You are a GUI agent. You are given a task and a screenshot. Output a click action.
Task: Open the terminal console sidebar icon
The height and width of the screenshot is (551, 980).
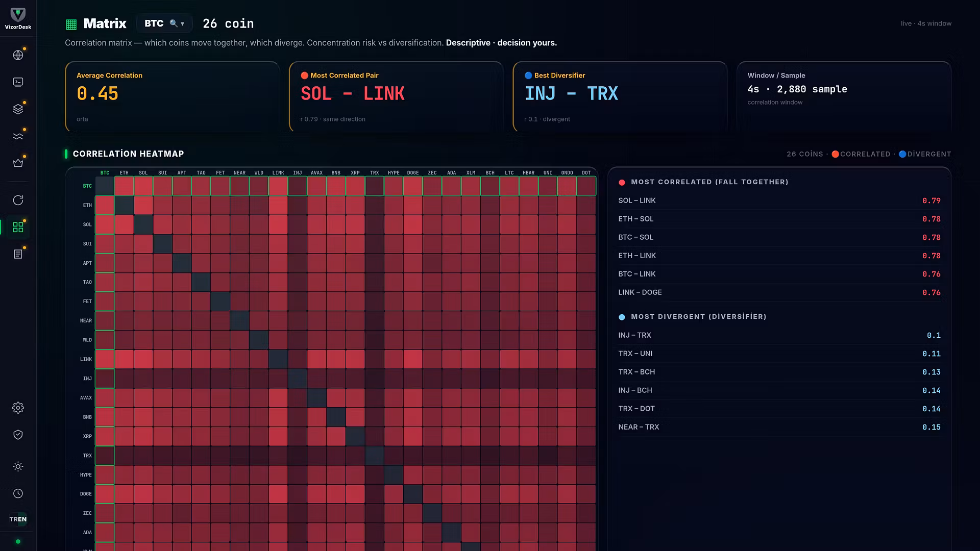(x=18, y=82)
